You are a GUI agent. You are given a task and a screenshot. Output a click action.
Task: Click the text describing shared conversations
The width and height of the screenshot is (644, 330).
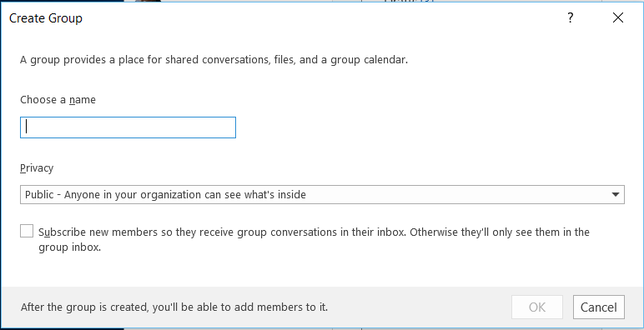(x=214, y=60)
